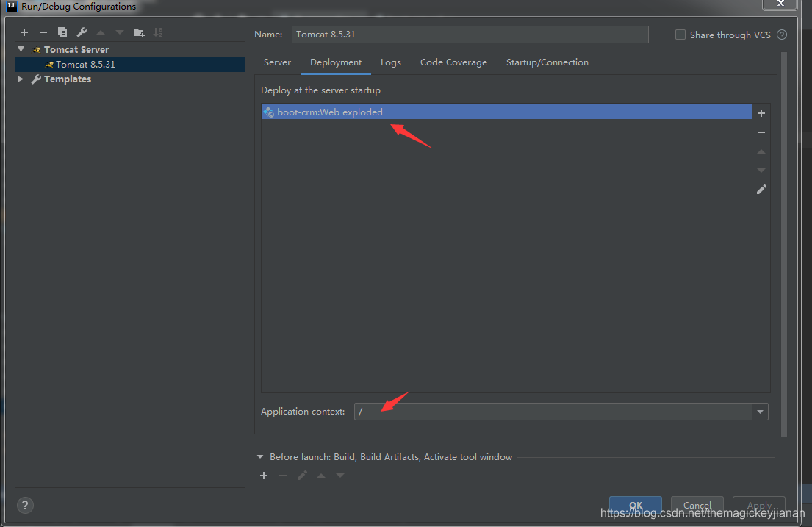Click the Cancel button
The width and height of the screenshot is (812, 527).
tap(697, 506)
